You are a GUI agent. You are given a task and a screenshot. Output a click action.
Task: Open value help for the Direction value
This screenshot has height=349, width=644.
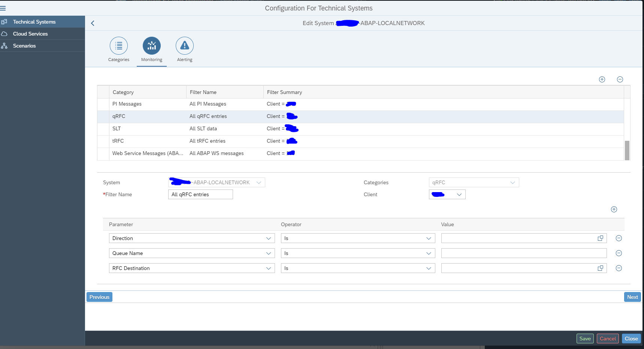point(601,238)
